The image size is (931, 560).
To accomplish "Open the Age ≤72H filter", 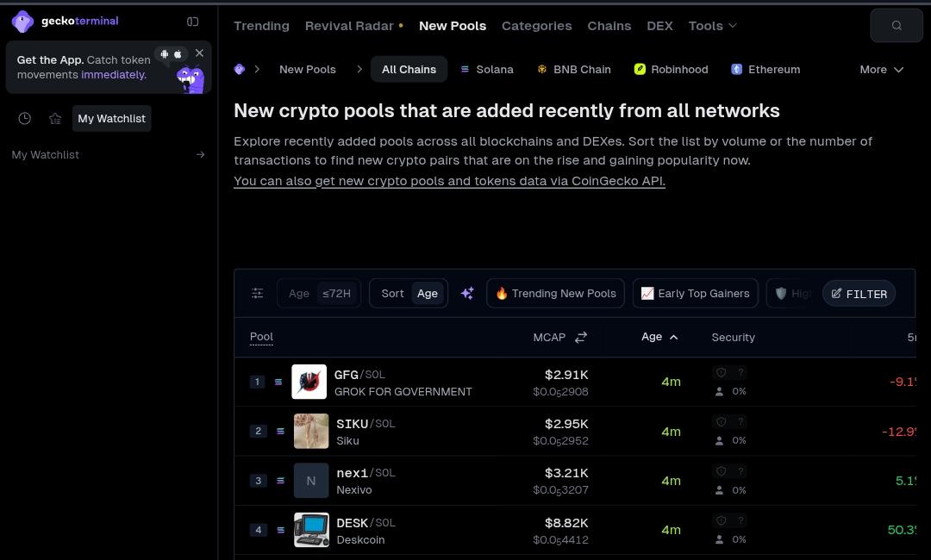I will tap(319, 293).
